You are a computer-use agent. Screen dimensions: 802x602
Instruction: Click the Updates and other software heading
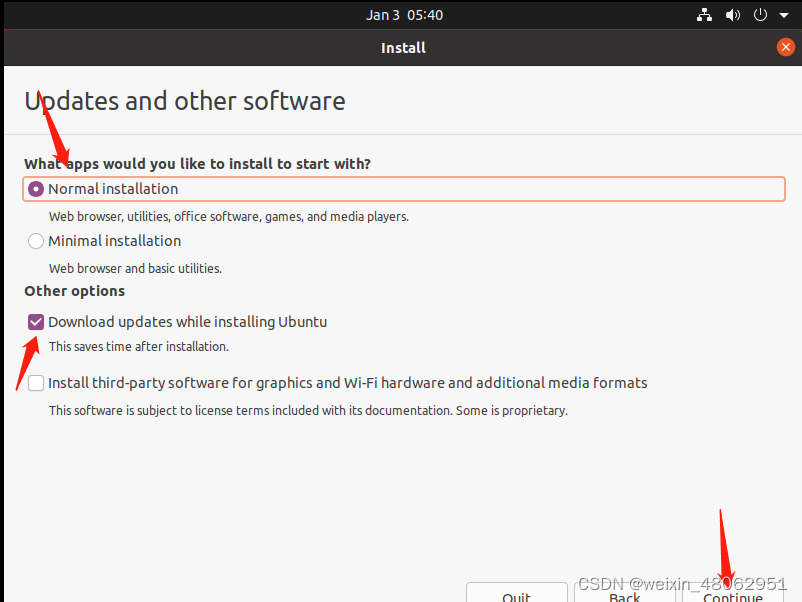coord(185,101)
